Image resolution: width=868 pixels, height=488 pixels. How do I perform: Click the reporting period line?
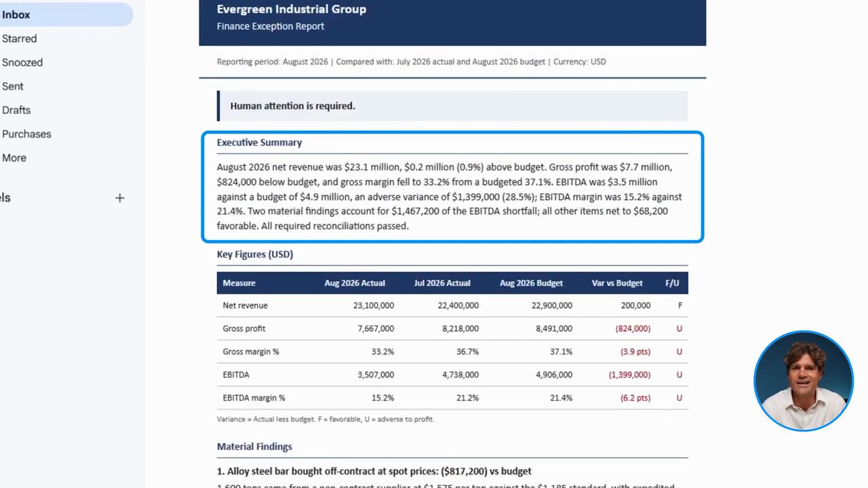411,62
